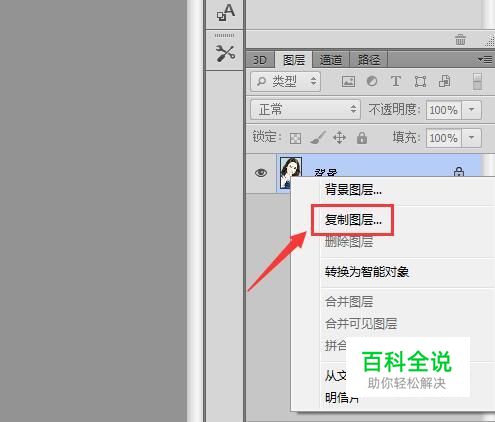Filter for smart object layers icon
The image size is (495, 422).
[444, 81]
